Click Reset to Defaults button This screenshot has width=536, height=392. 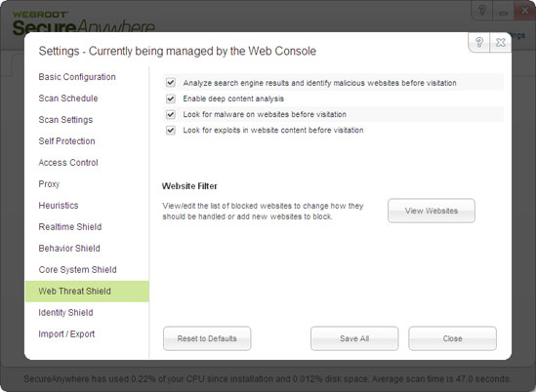[207, 338]
